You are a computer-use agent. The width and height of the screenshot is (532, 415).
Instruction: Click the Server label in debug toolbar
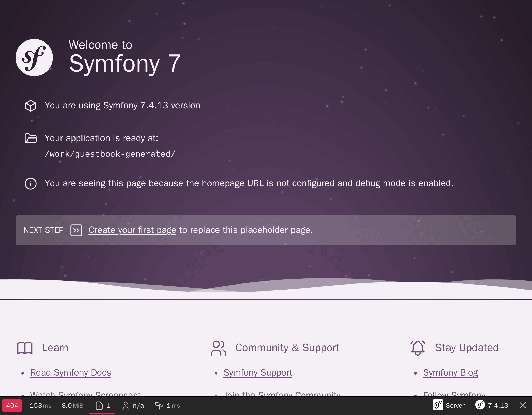coord(455,406)
